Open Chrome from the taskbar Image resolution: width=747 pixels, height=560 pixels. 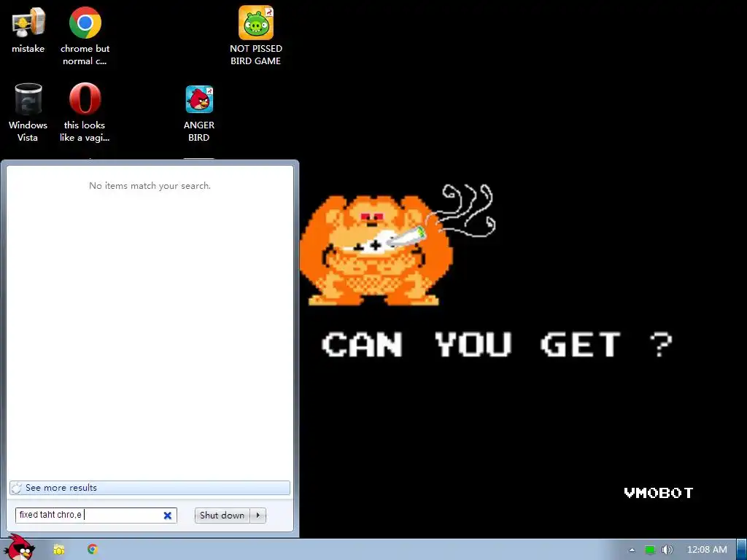pos(93,549)
